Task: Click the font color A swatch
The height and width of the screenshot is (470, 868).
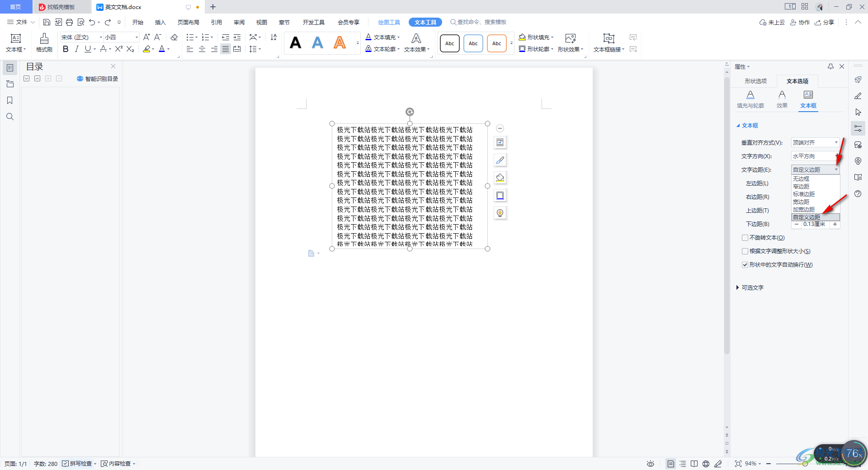Action: (162, 49)
